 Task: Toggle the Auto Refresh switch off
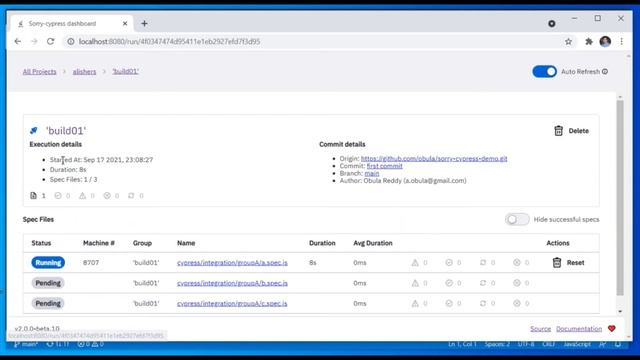pyautogui.click(x=544, y=71)
